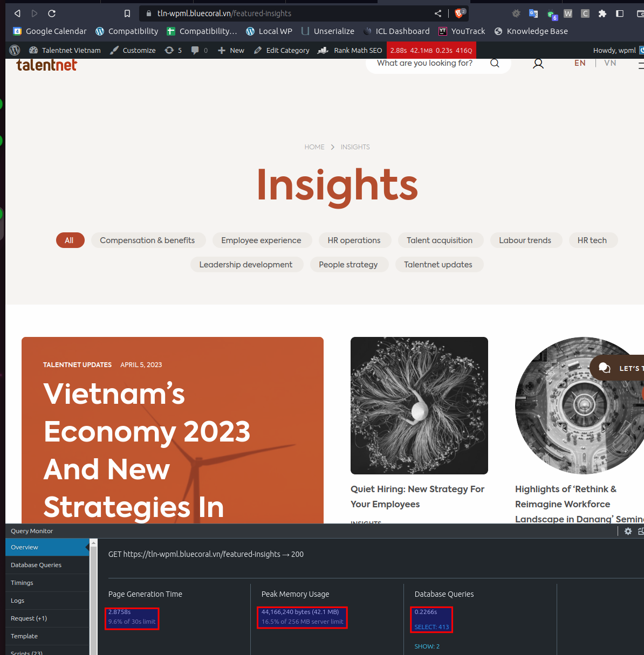
Task: Filter by People strategy
Action: [348, 265]
